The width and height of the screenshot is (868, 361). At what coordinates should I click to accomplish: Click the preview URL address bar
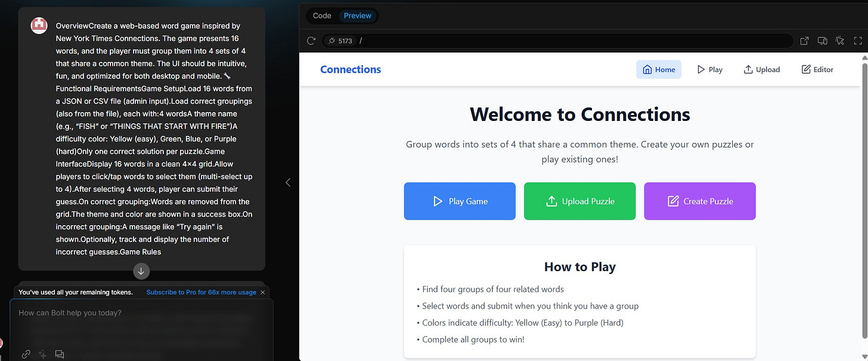pyautogui.click(x=557, y=41)
